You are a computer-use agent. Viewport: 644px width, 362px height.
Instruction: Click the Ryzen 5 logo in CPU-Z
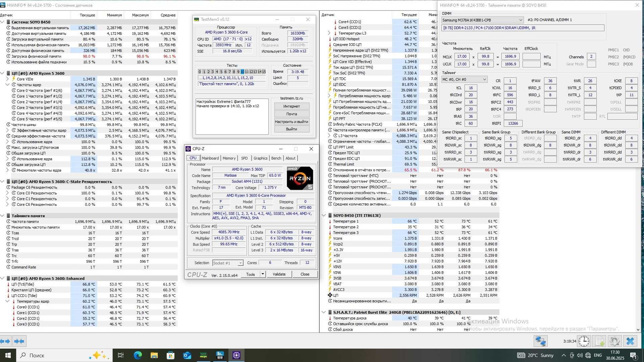click(x=300, y=178)
